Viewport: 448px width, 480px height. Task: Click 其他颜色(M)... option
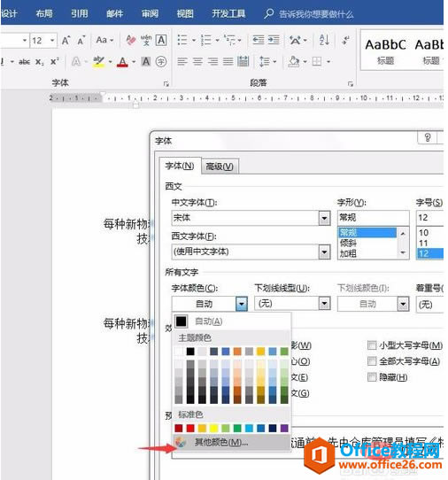click(x=231, y=442)
